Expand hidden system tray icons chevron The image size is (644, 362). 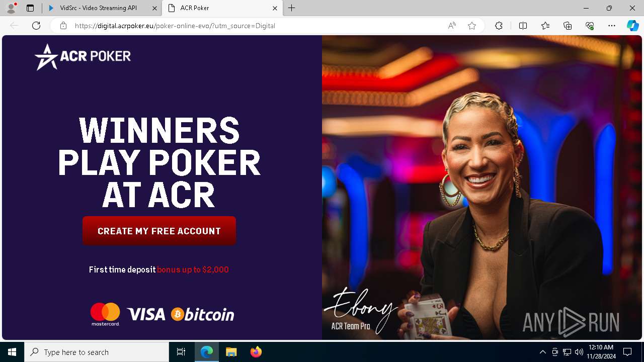pyautogui.click(x=542, y=352)
